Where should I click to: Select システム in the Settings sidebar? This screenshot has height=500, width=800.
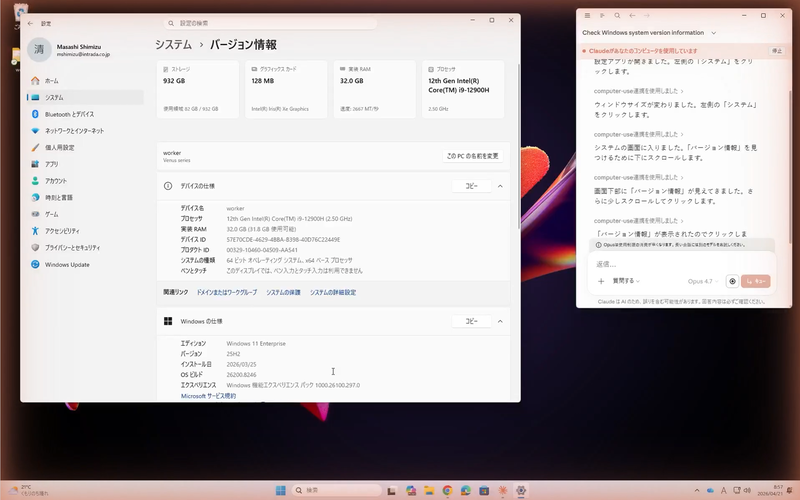coord(85,97)
